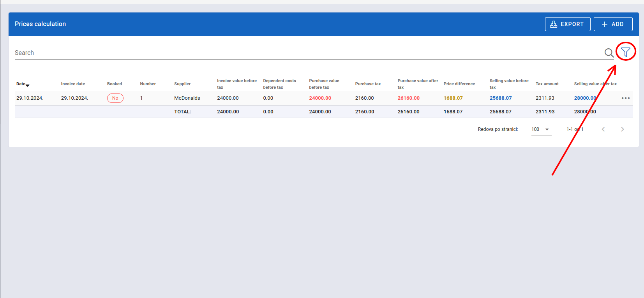644x298 pixels.
Task: Sort by Tax amount column header
Action: 547,84
